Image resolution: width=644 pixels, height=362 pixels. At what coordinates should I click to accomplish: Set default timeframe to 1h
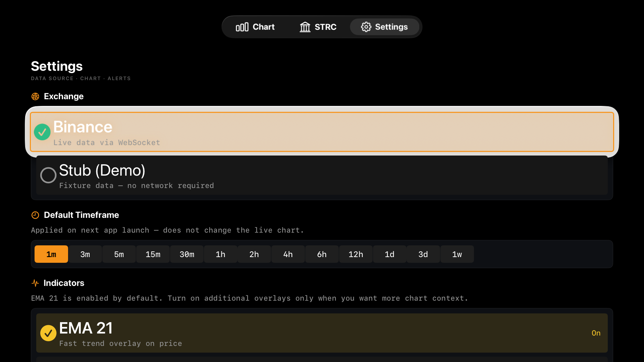coord(221,254)
